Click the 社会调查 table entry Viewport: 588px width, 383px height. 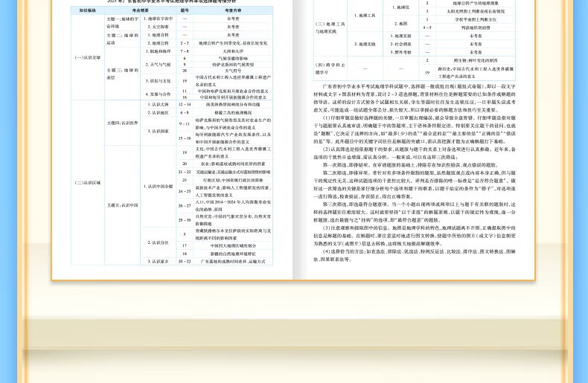pos(402,44)
